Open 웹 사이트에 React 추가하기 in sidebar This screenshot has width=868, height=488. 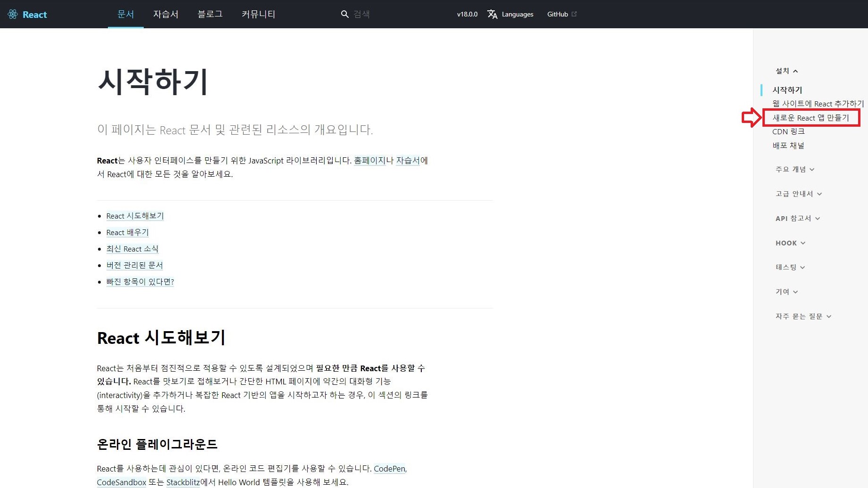pyautogui.click(x=818, y=104)
